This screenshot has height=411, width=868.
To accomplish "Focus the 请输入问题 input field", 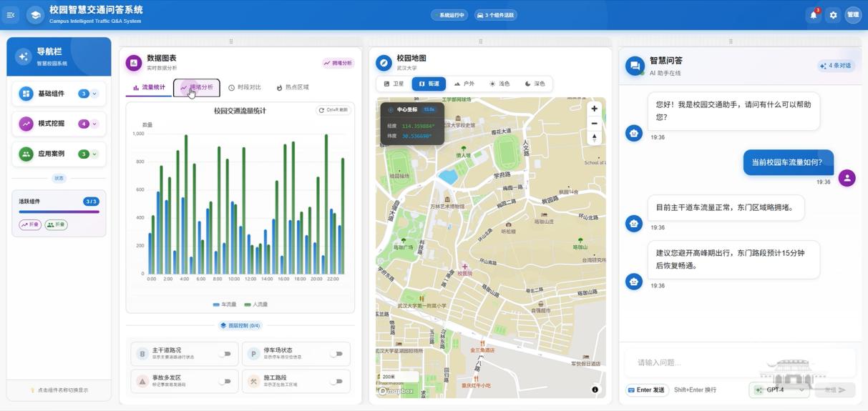I will [740, 362].
